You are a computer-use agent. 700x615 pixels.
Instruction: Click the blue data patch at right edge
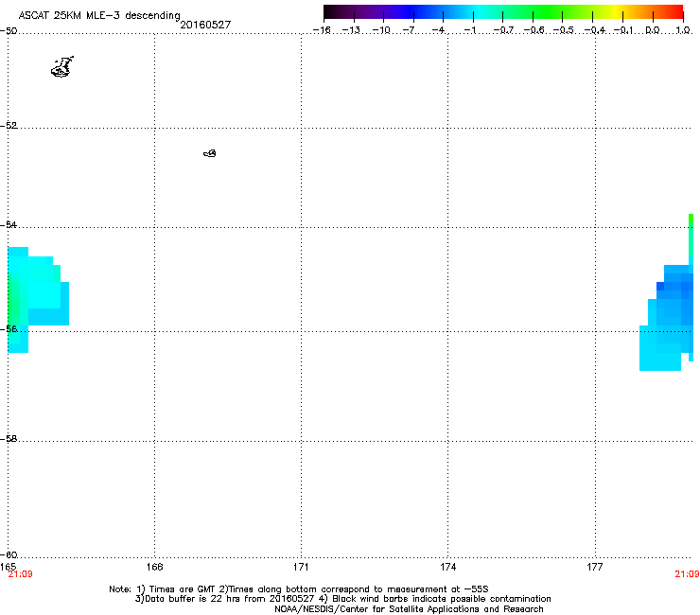666,318
